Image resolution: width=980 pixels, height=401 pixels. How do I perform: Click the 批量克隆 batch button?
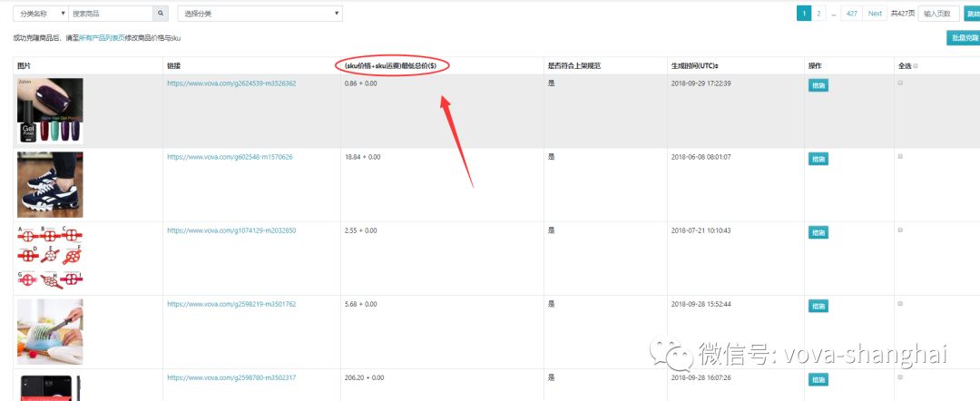point(963,38)
